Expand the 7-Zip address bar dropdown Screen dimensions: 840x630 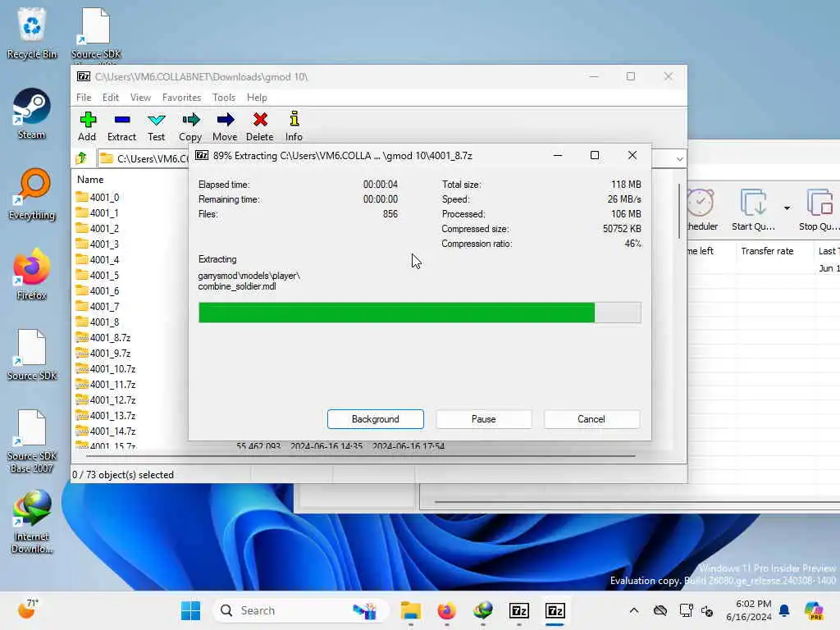(679, 158)
